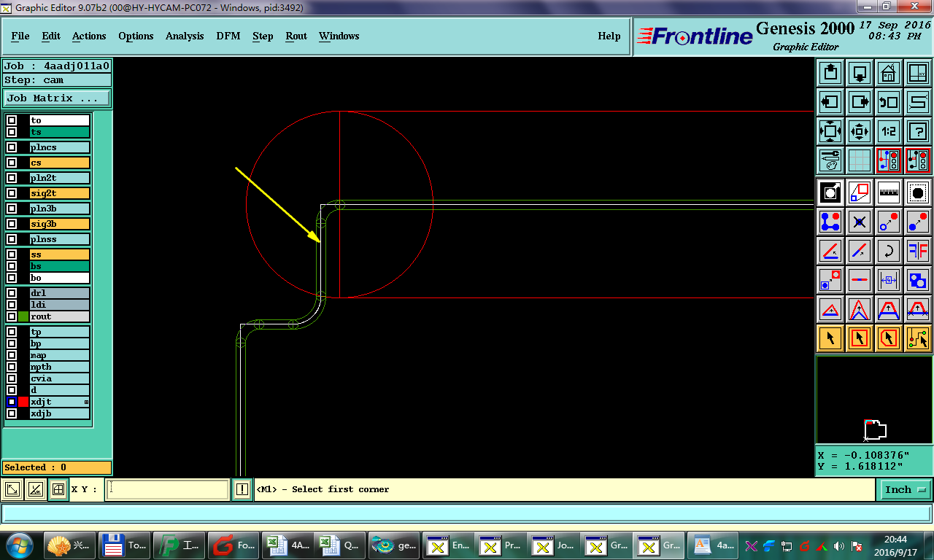This screenshot has height=560, width=934.
Task: Click the question mark help icon
Action: coord(917,131)
